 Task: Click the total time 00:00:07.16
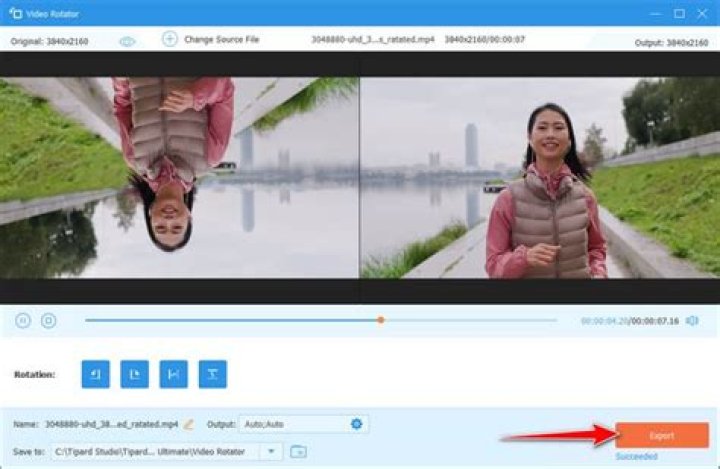coord(655,321)
